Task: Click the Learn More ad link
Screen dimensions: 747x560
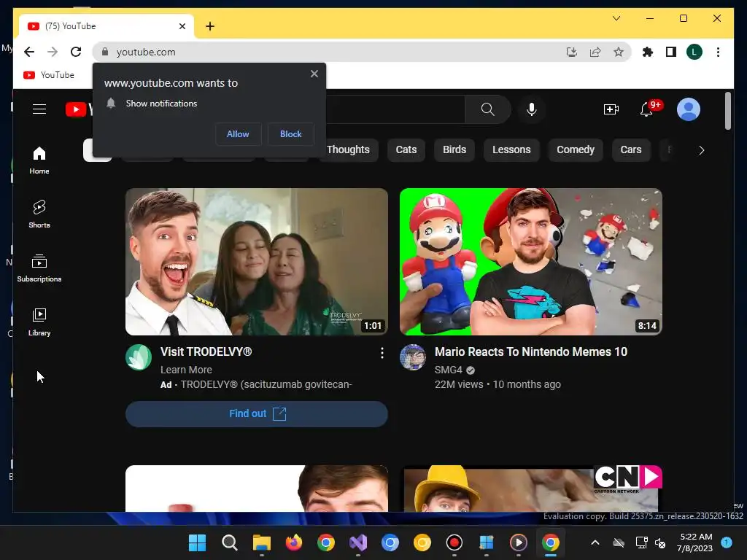Action: (x=186, y=370)
